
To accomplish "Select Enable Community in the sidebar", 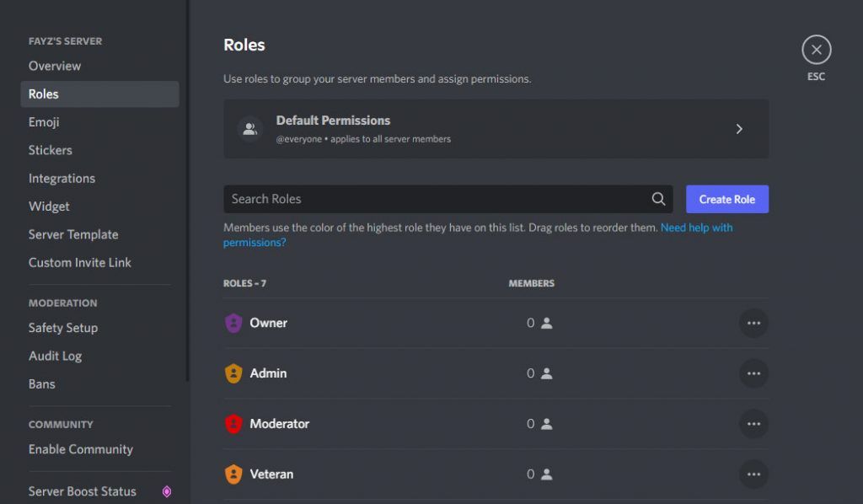I will 81,449.
